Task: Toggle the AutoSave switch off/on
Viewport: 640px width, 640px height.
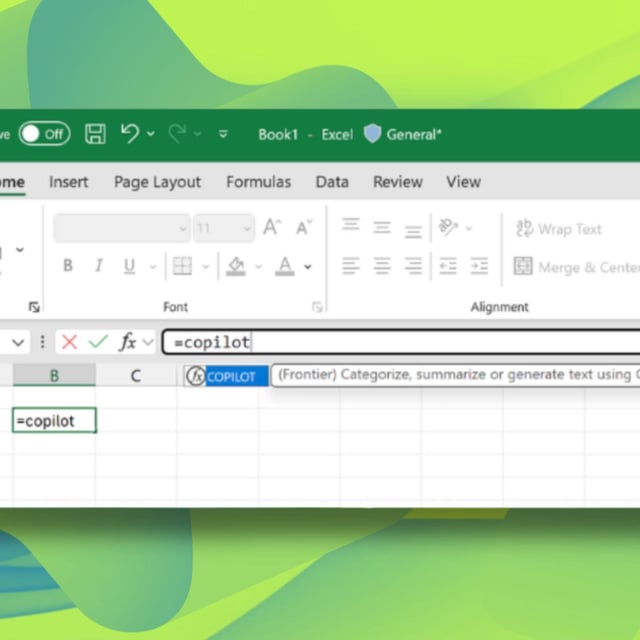Action: tap(44, 134)
